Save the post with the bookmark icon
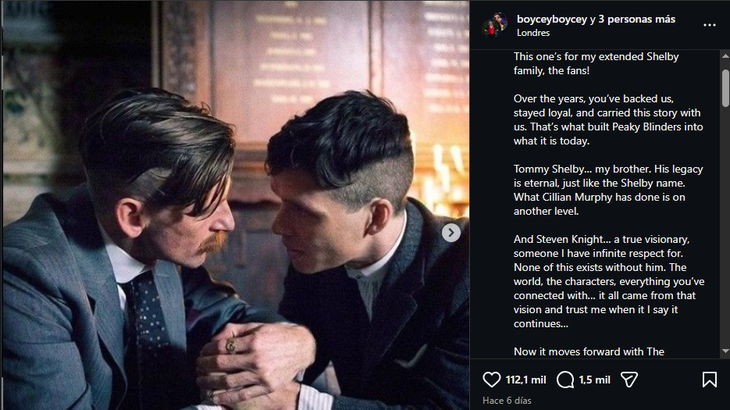 point(709,379)
